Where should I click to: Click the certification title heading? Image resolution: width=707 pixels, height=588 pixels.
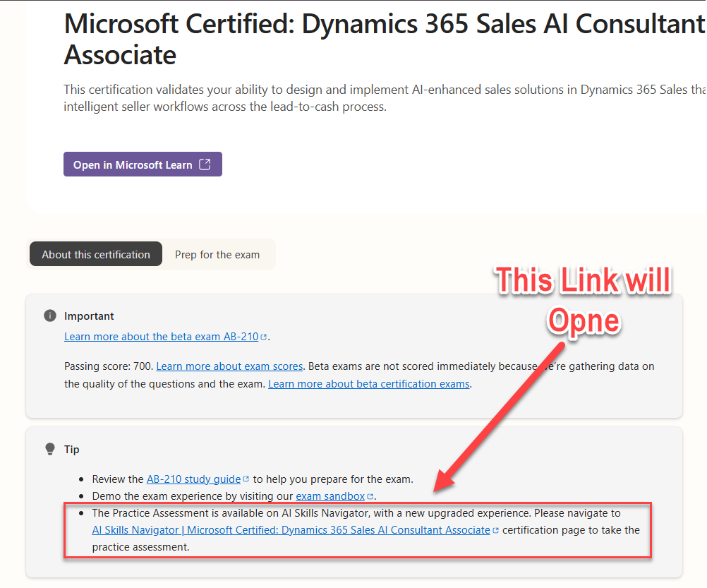click(x=384, y=39)
